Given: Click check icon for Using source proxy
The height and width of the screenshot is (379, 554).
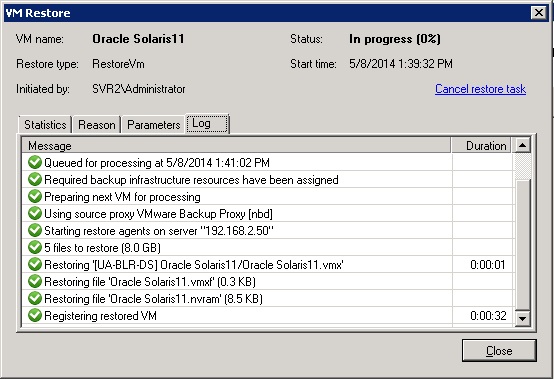Looking at the screenshot, I should tap(35, 213).
